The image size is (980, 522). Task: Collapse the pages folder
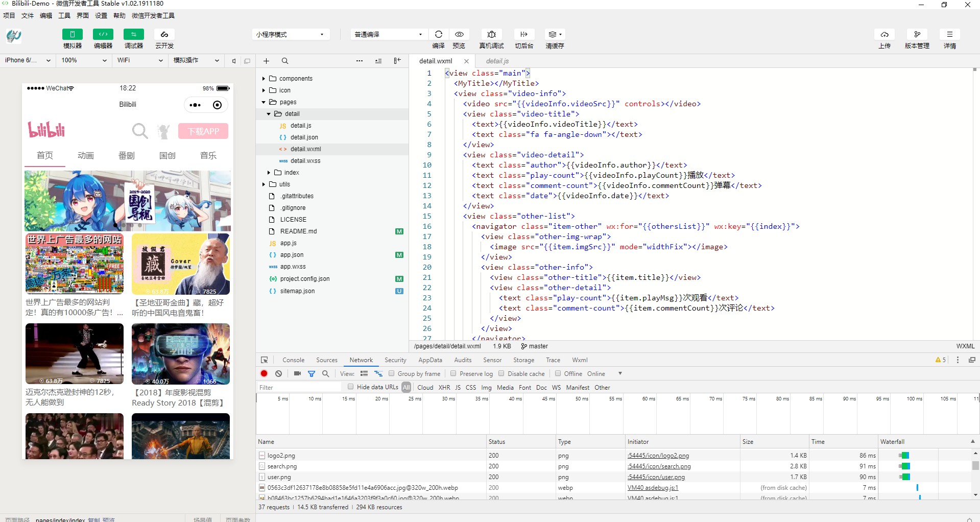click(x=264, y=102)
